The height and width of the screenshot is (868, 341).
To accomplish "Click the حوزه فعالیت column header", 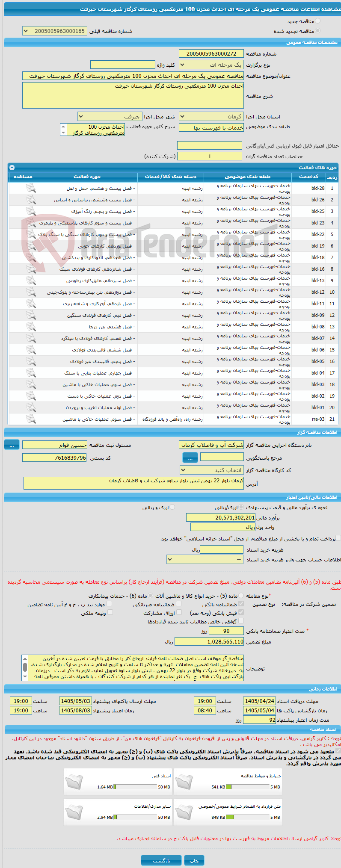I will click(x=87, y=176).
